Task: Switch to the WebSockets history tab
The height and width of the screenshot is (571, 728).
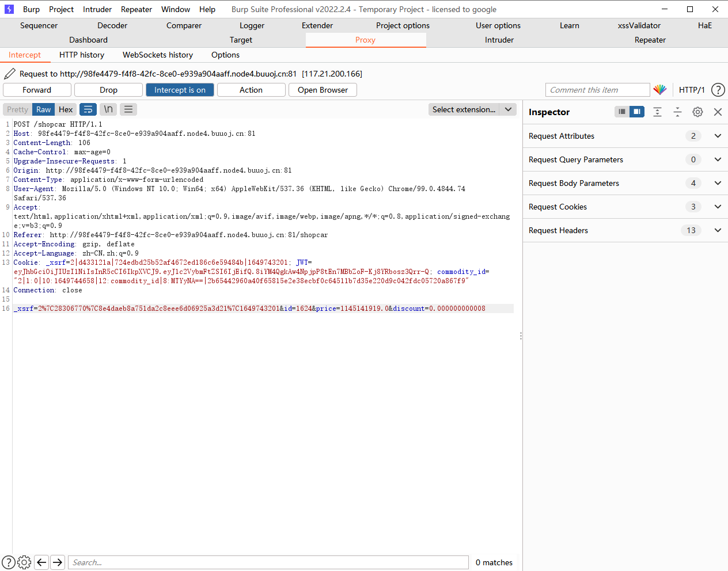Action: point(158,55)
